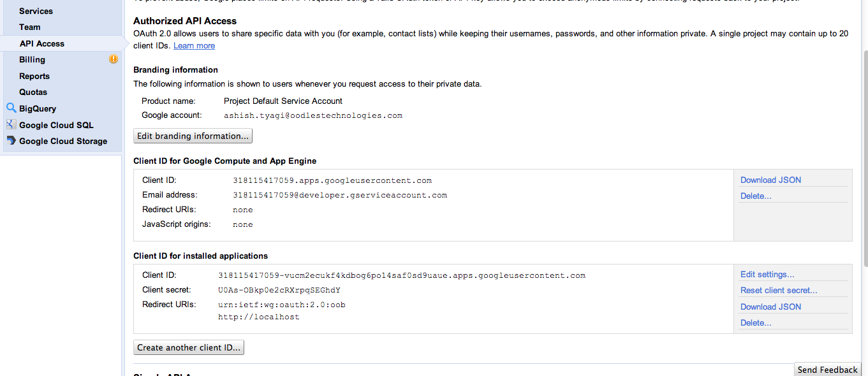This screenshot has width=868, height=376.
Task: Click the Google Cloud Storage icon
Action: (11, 141)
